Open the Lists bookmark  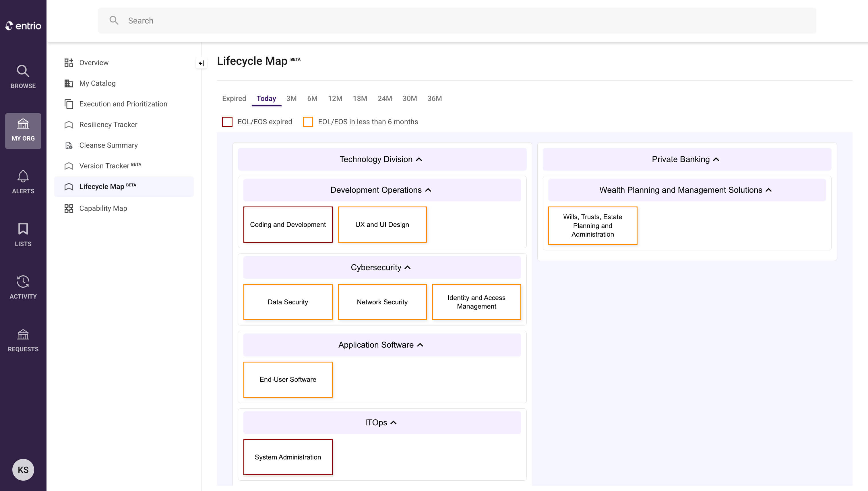click(x=23, y=235)
